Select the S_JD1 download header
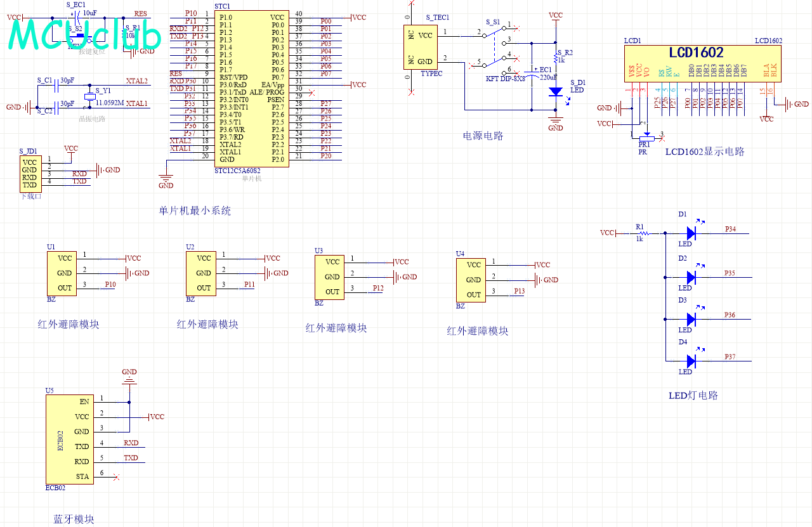Screen dimensions: 812x527 click(30, 173)
